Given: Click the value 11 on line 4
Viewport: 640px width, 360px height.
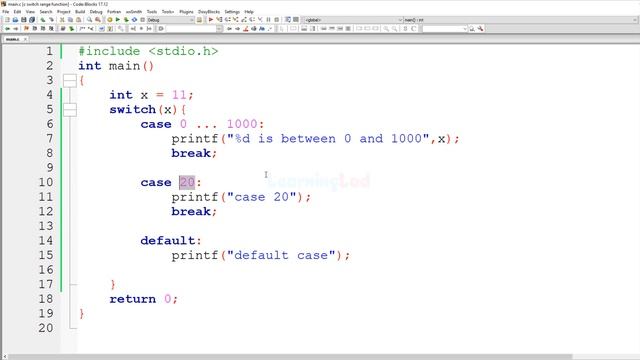Looking at the screenshot, I should [x=179, y=95].
